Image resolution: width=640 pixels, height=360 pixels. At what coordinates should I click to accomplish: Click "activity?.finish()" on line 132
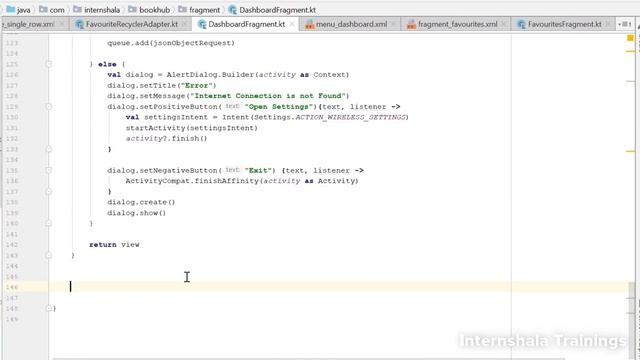[x=167, y=138]
